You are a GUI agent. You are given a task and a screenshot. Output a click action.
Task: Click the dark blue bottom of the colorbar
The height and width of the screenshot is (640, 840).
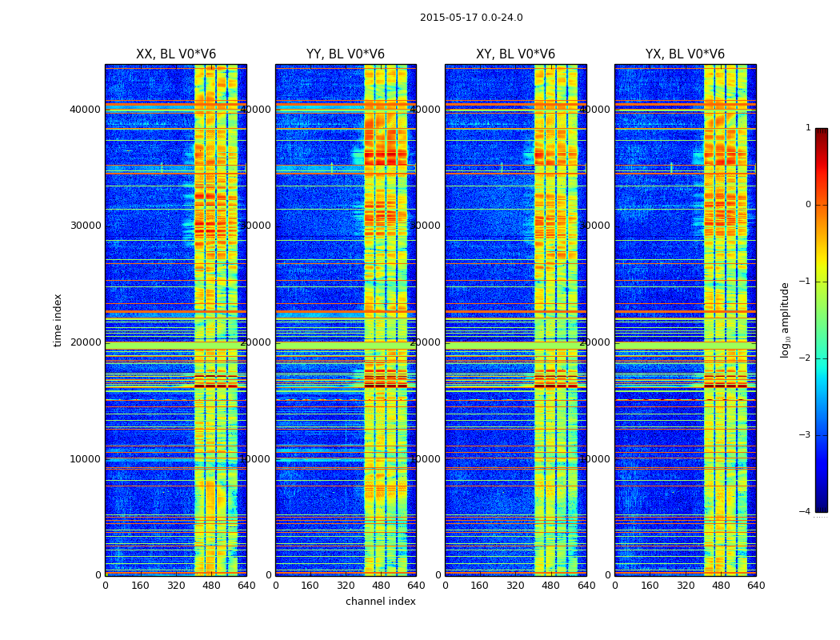click(x=821, y=506)
